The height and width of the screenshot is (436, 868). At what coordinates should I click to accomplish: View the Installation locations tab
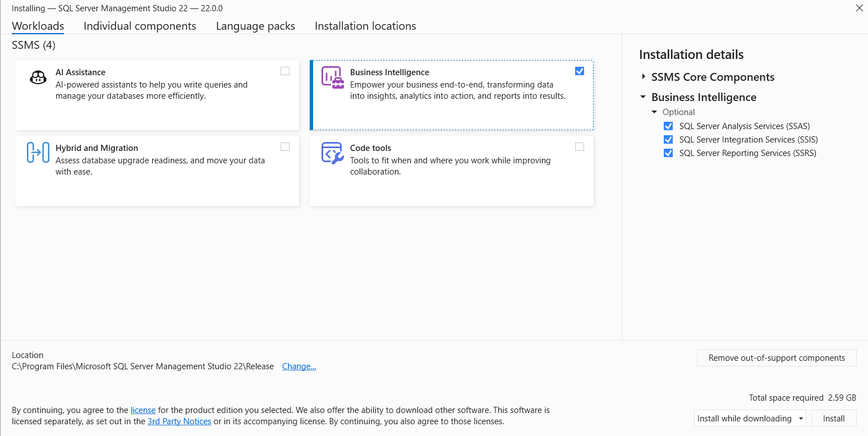pos(365,26)
